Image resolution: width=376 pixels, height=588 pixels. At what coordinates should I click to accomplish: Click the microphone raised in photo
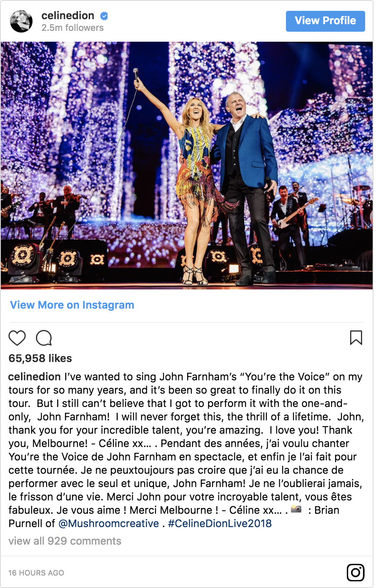click(x=136, y=75)
